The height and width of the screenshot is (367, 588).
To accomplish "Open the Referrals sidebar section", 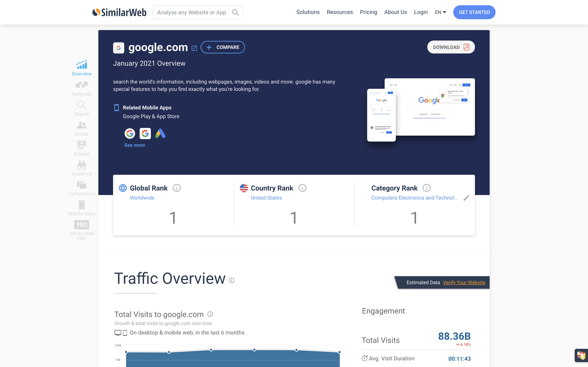I will tap(81, 89).
